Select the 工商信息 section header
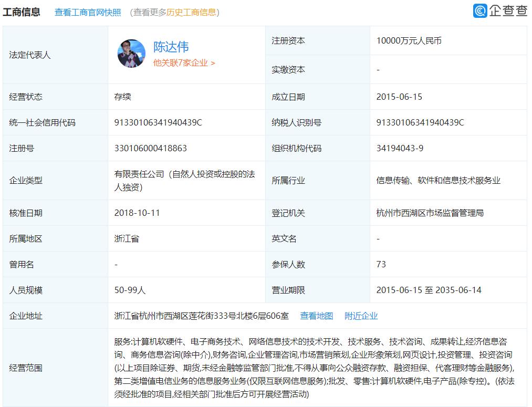The width and height of the screenshot is (532, 407). [x=22, y=12]
